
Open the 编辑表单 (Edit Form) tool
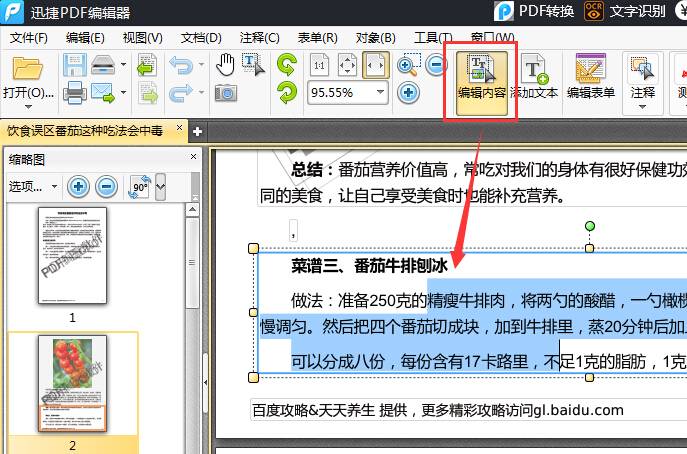590,77
